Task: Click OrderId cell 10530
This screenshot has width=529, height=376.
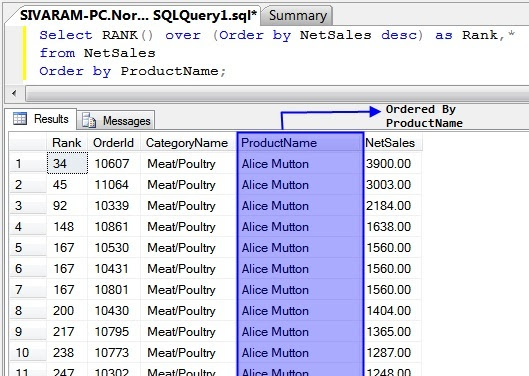Action: click(114, 248)
